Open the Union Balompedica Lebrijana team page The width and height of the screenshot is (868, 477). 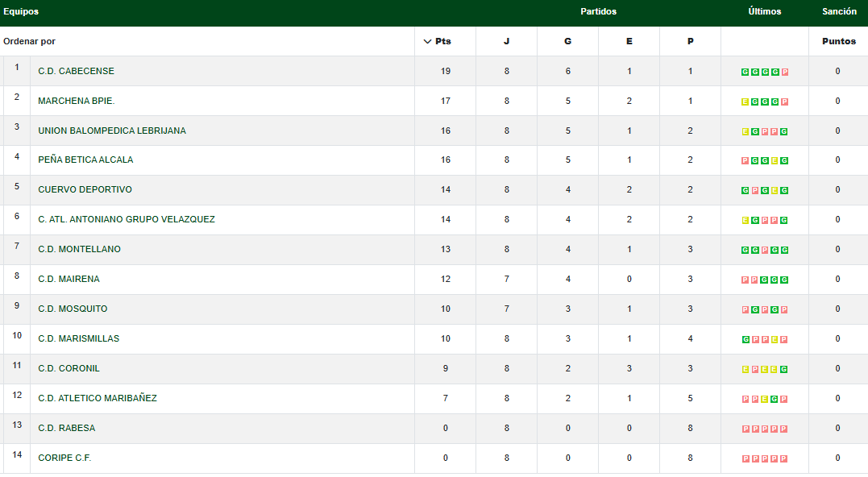click(111, 131)
